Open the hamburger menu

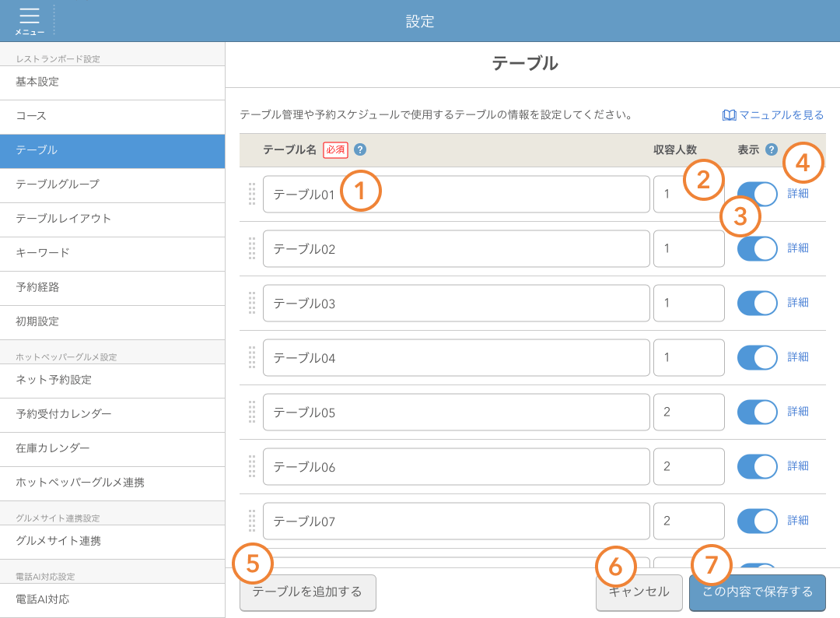[x=30, y=17]
